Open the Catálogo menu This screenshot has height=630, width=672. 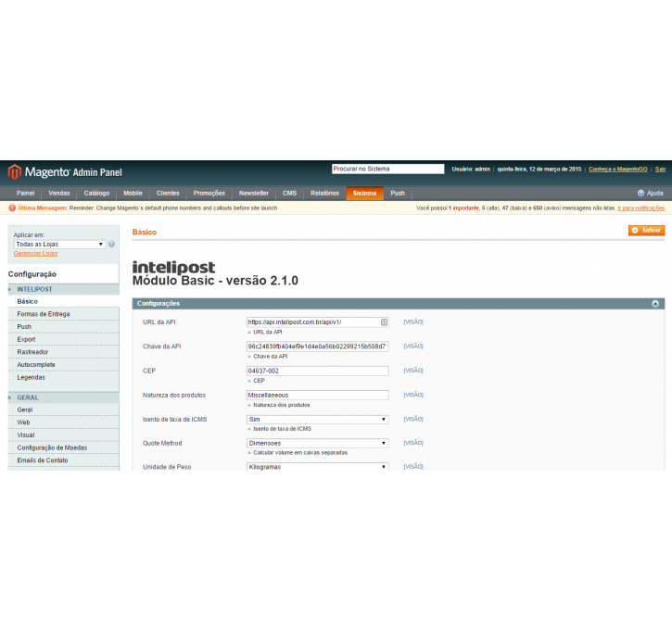tap(96, 193)
